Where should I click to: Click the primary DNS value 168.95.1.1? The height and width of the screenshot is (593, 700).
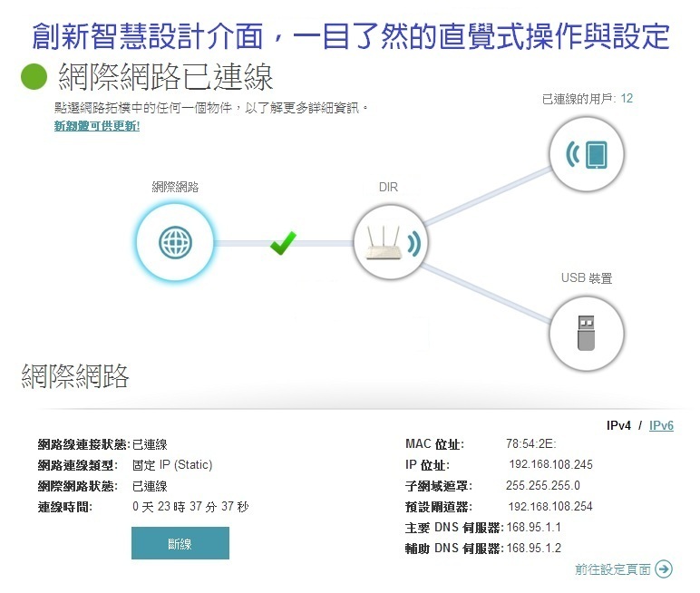click(x=534, y=528)
